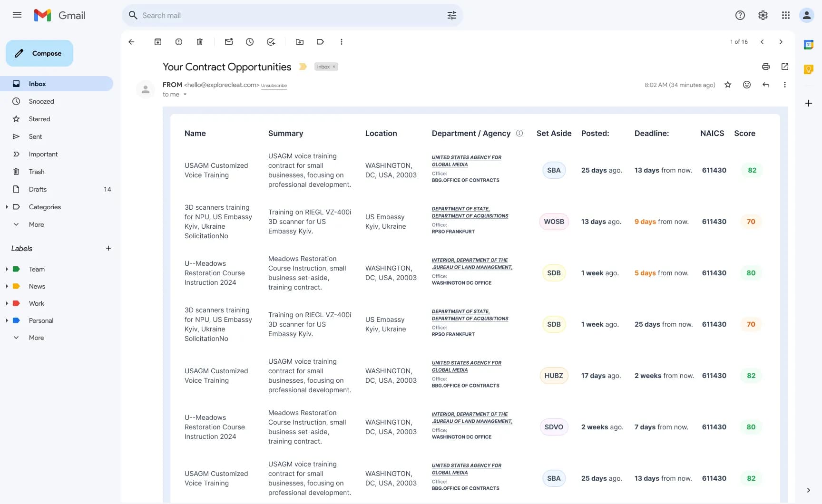This screenshot has height=504, width=822.
Task: Open the main menu hamburger icon
Action: point(17,15)
